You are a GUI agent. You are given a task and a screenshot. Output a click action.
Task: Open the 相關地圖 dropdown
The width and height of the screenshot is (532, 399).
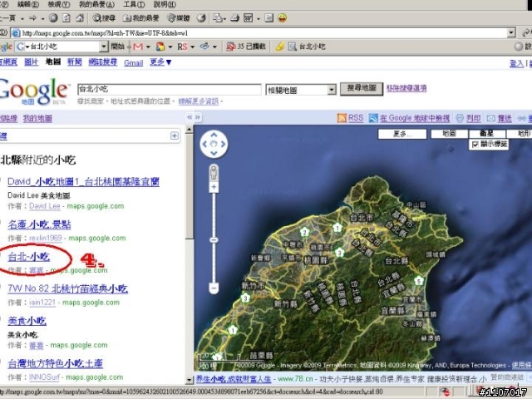[x=301, y=90]
